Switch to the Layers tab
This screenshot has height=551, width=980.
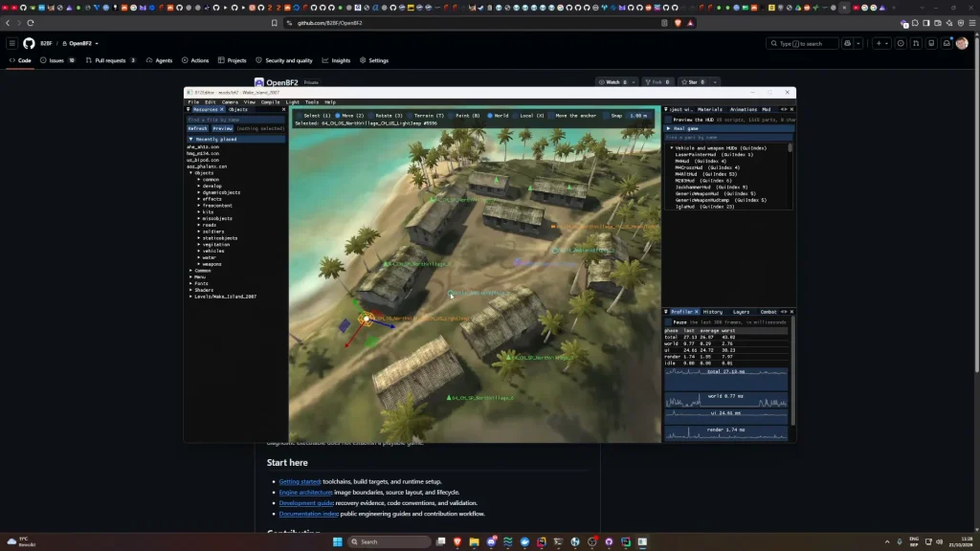(x=742, y=312)
